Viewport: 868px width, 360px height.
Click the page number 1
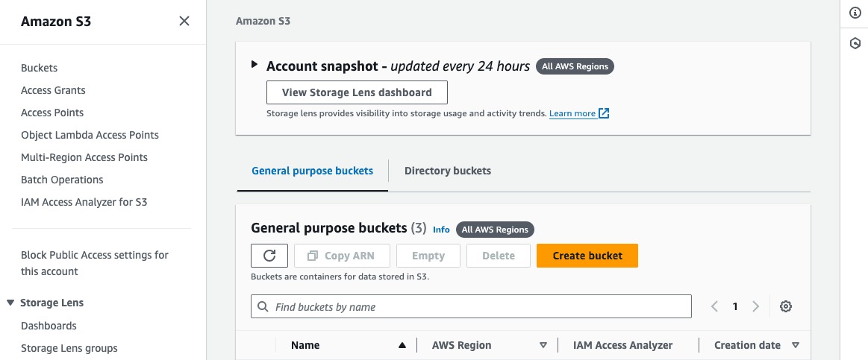tap(735, 306)
